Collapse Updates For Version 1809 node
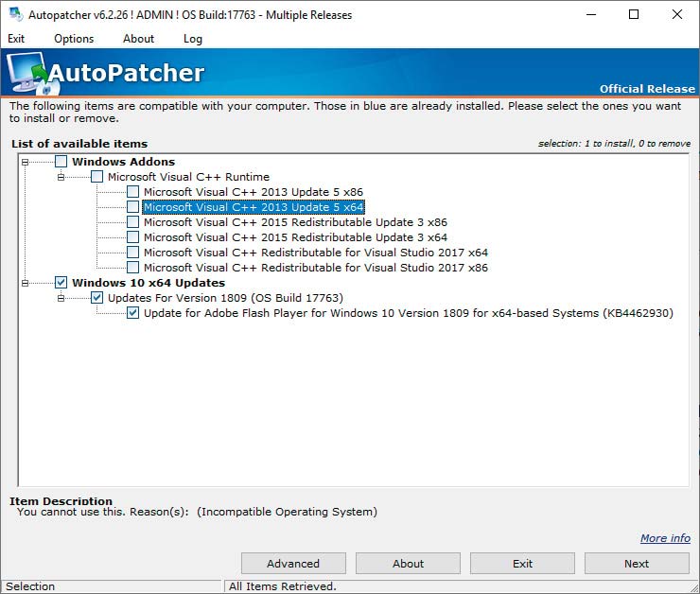The height and width of the screenshot is (594, 700). (x=61, y=298)
